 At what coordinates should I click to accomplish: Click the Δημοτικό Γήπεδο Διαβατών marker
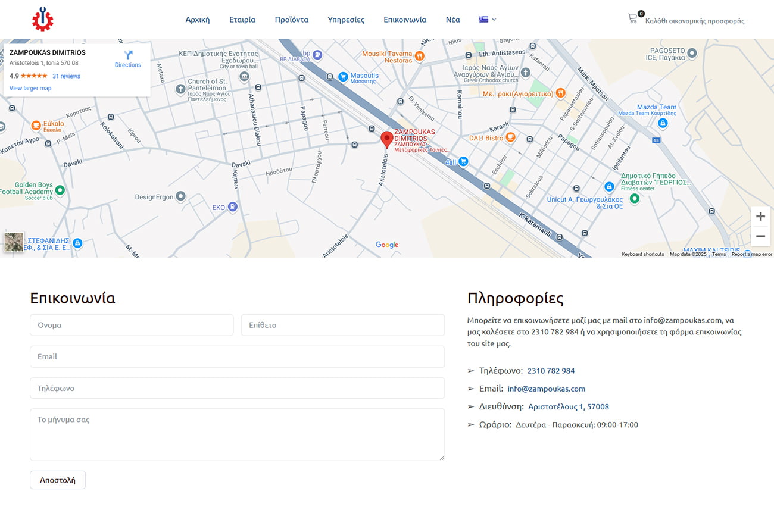coord(634,198)
